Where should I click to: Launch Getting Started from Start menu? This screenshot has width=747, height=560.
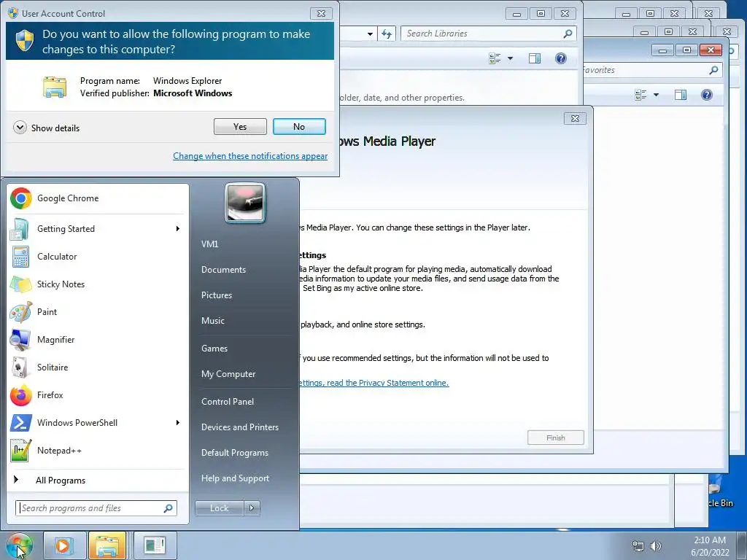tap(98, 228)
